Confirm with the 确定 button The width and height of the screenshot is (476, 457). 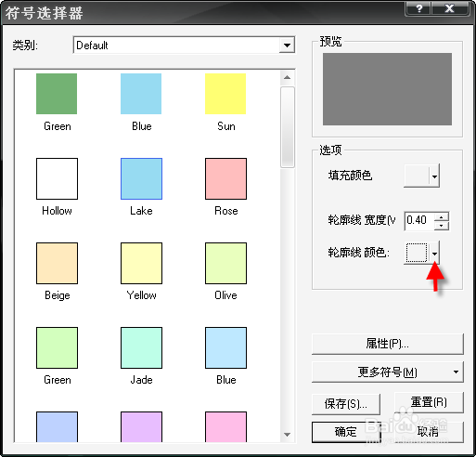[346, 432]
